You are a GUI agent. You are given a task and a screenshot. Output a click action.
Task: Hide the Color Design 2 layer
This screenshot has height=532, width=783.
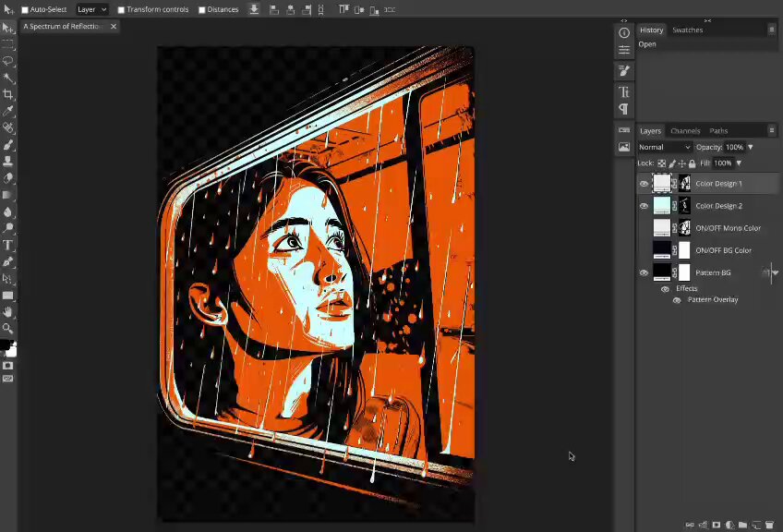pyautogui.click(x=644, y=206)
